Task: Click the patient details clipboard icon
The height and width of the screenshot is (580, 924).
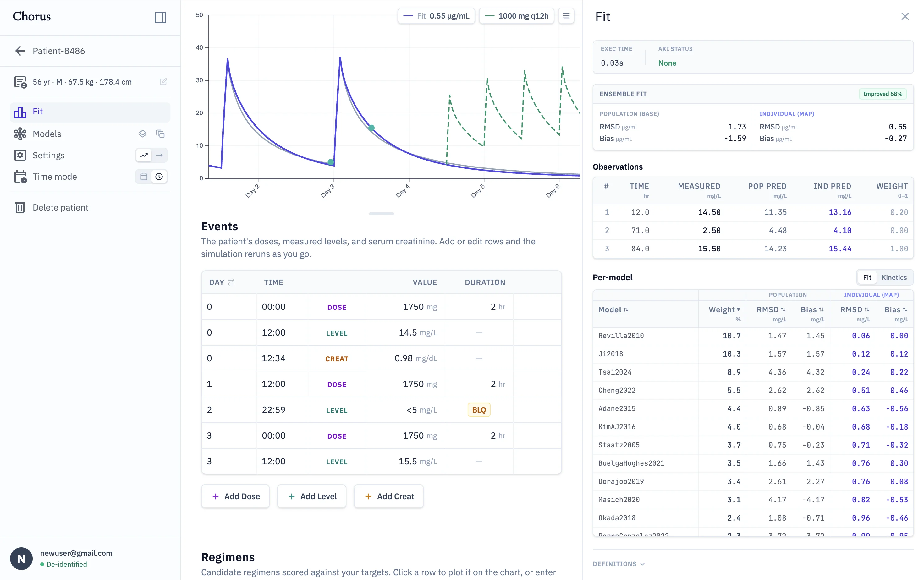Action: pos(20,82)
